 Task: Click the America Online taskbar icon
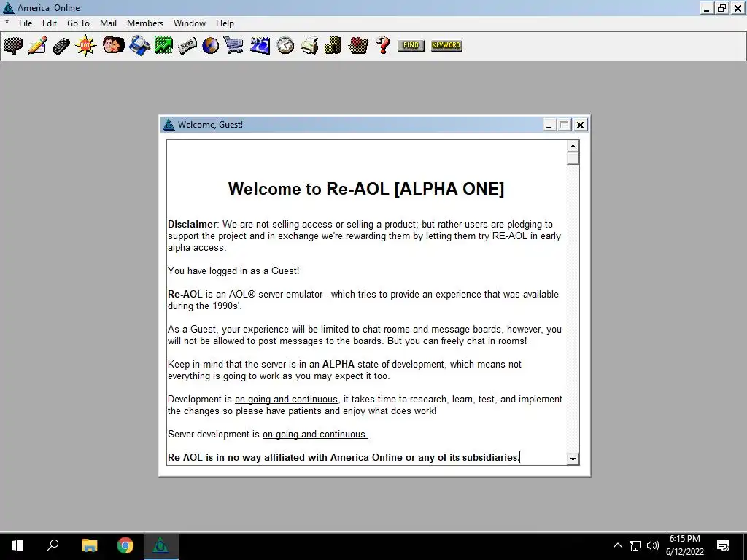(161, 545)
